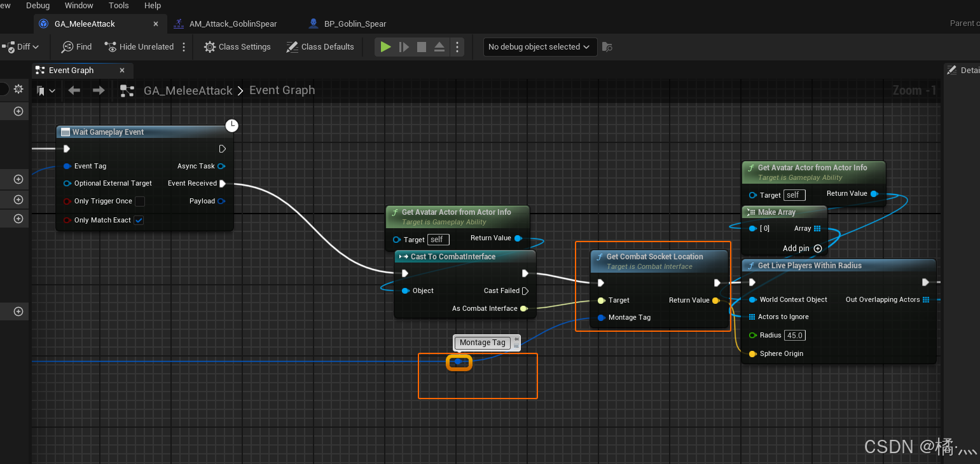Select the Get Combat Socket Location node title
This screenshot has width=980, height=464.
click(x=654, y=257)
